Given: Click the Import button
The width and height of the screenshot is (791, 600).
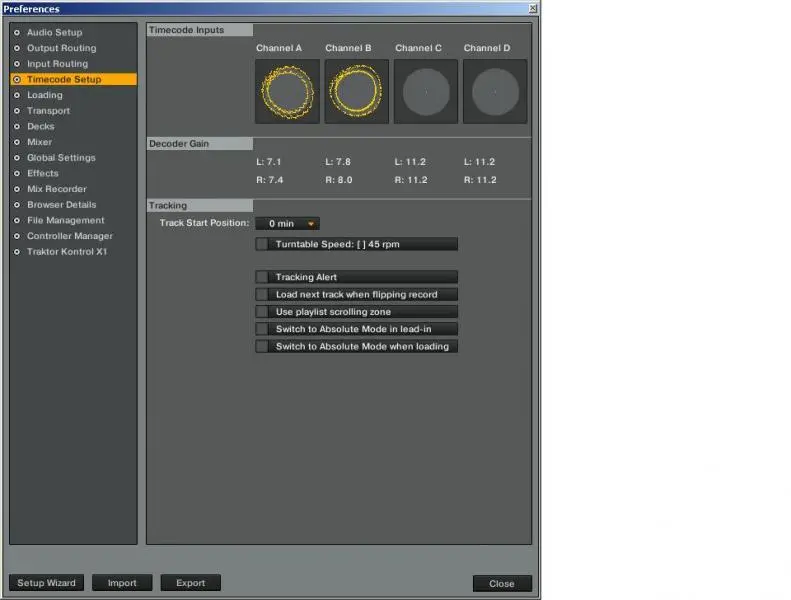Looking at the screenshot, I should (122, 583).
